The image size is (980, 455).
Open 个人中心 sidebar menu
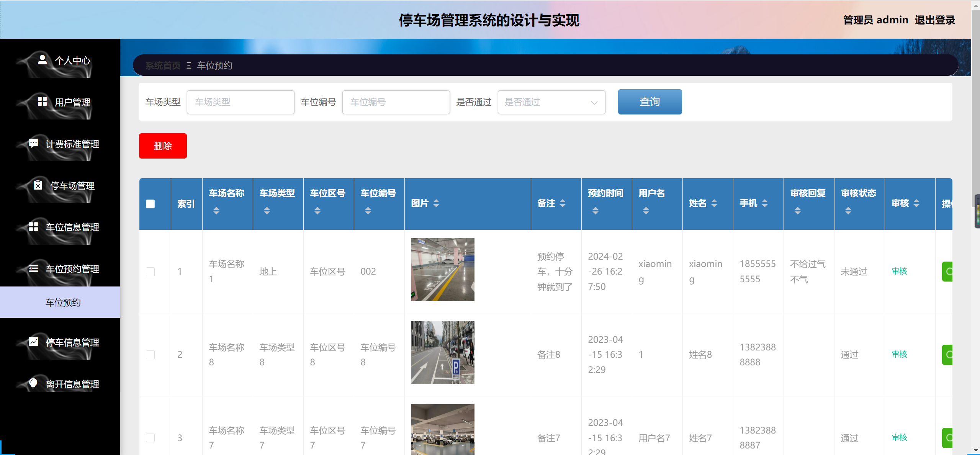tap(60, 61)
